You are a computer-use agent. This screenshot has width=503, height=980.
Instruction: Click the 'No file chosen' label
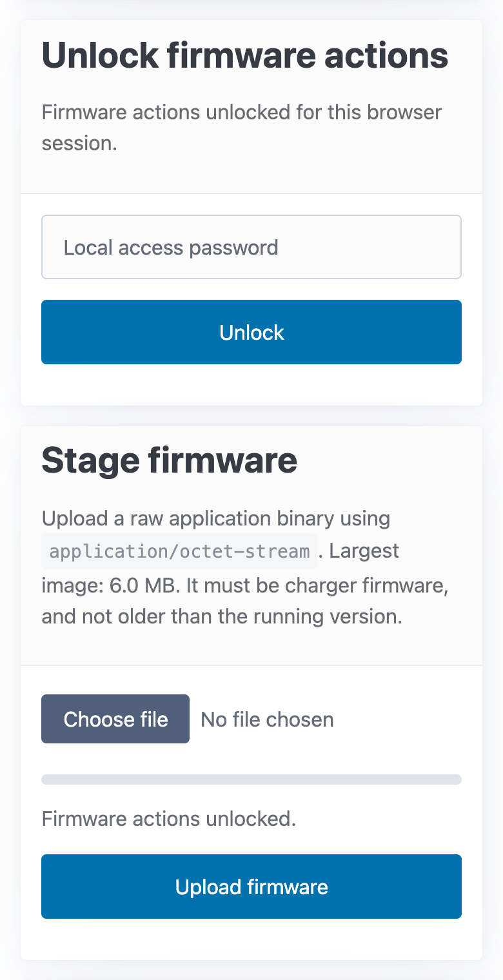pyautogui.click(x=268, y=720)
